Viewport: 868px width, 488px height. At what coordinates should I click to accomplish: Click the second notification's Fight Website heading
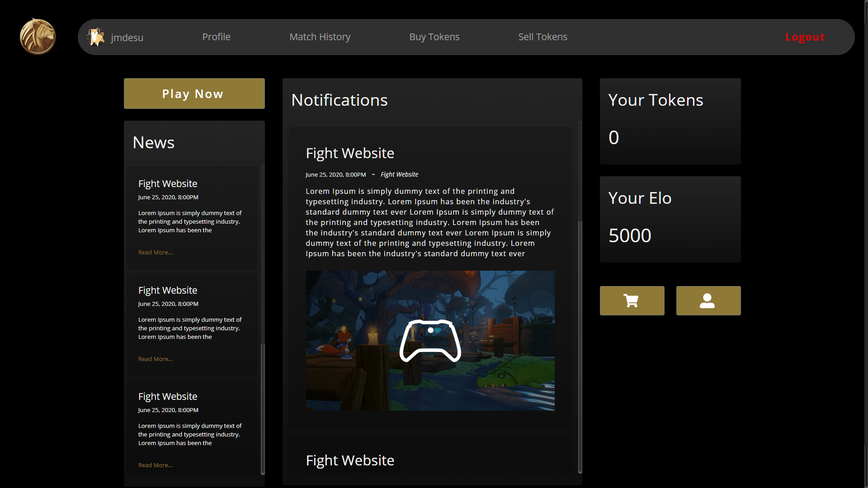pyautogui.click(x=350, y=460)
